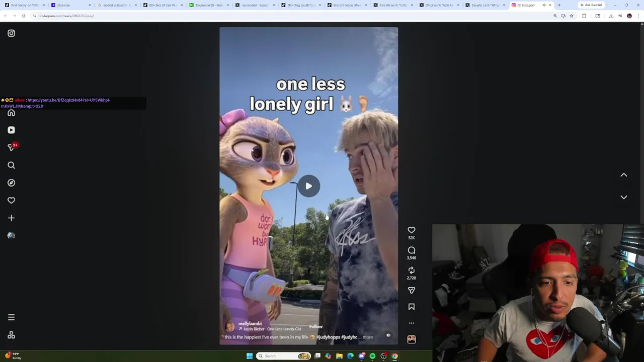The width and height of the screenshot is (644, 362).
Task: Open the taskbar weather widget
Action: coord(13,356)
